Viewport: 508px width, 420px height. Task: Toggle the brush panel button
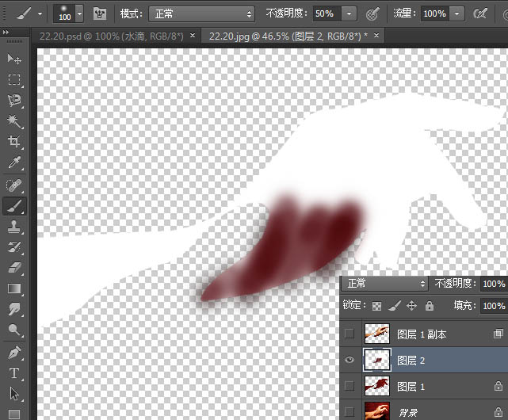click(100, 14)
